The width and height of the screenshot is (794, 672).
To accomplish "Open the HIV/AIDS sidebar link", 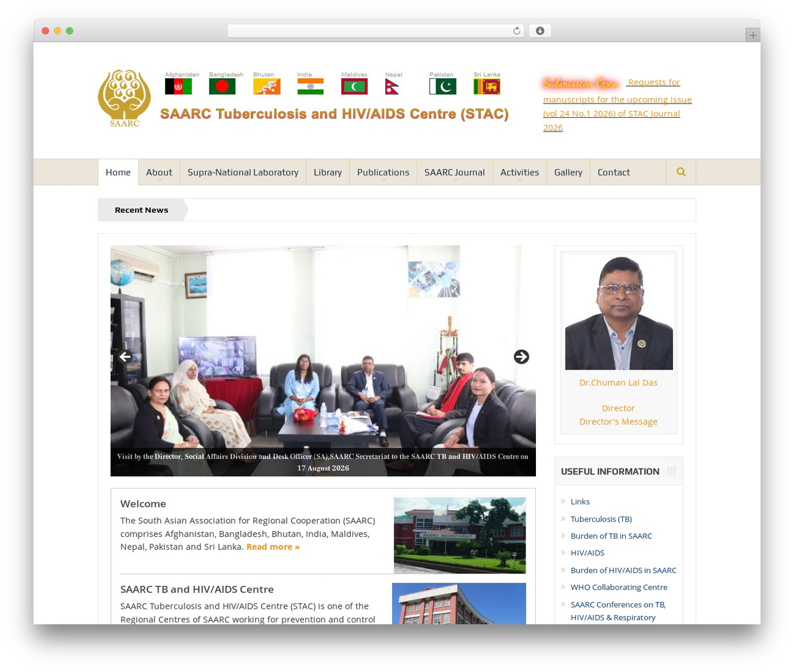I will (587, 553).
